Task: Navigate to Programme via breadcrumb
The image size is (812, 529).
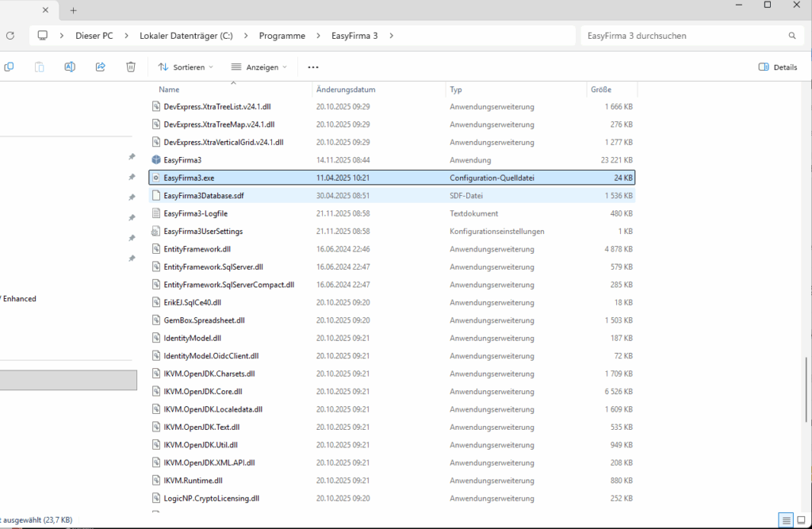Action: [x=282, y=35]
